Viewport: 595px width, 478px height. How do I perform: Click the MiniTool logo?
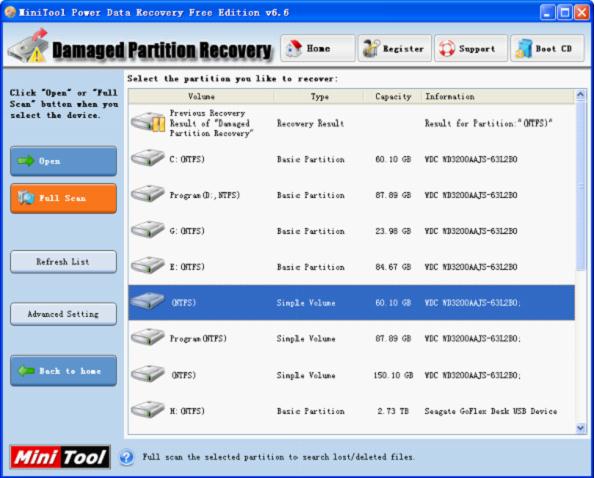click(60, 457)
